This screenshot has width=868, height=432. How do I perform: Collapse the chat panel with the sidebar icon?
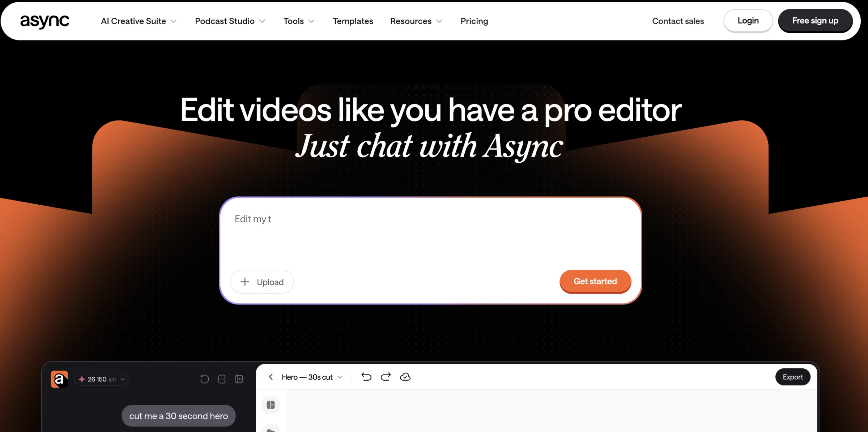(239, 379)
